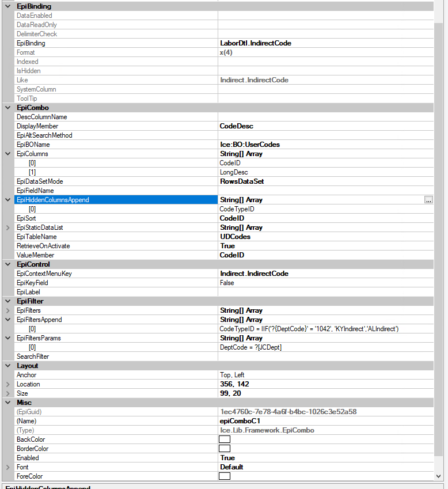Click the BackColor color swatch
The height and width of the screenshot is (489, 448).
[x=225, y=439]
